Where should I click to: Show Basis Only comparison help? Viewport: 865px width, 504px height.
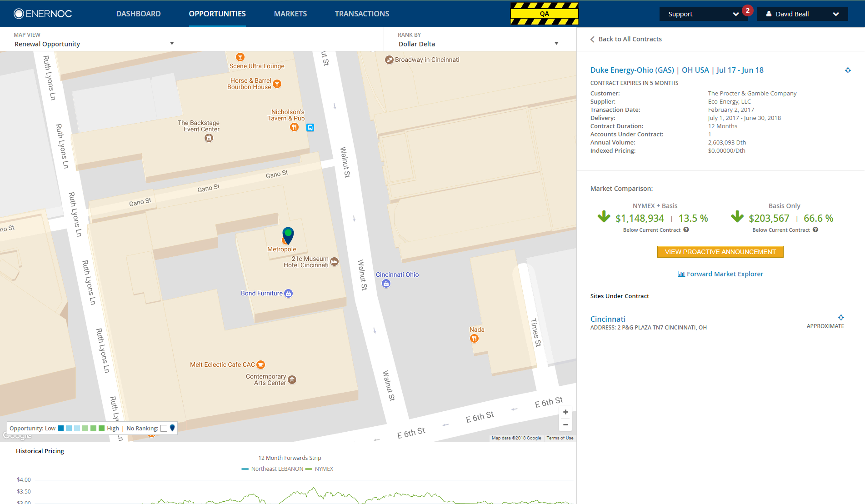(815, 230)
